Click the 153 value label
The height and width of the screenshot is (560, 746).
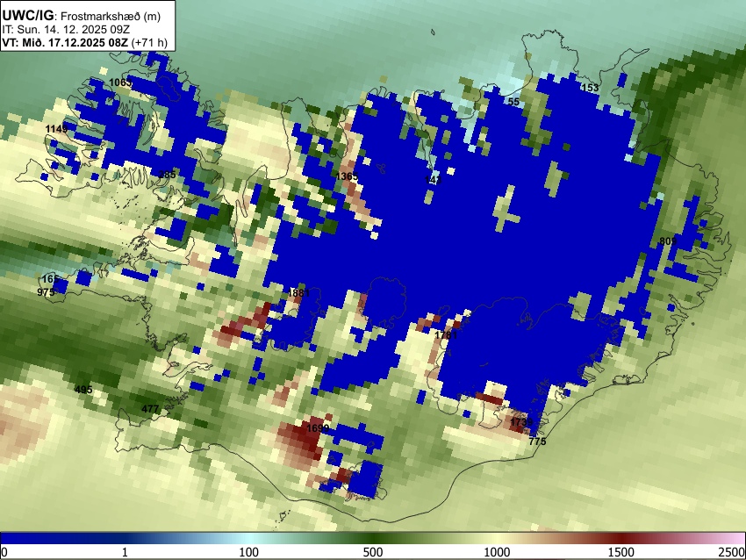[x=590, y=88]
